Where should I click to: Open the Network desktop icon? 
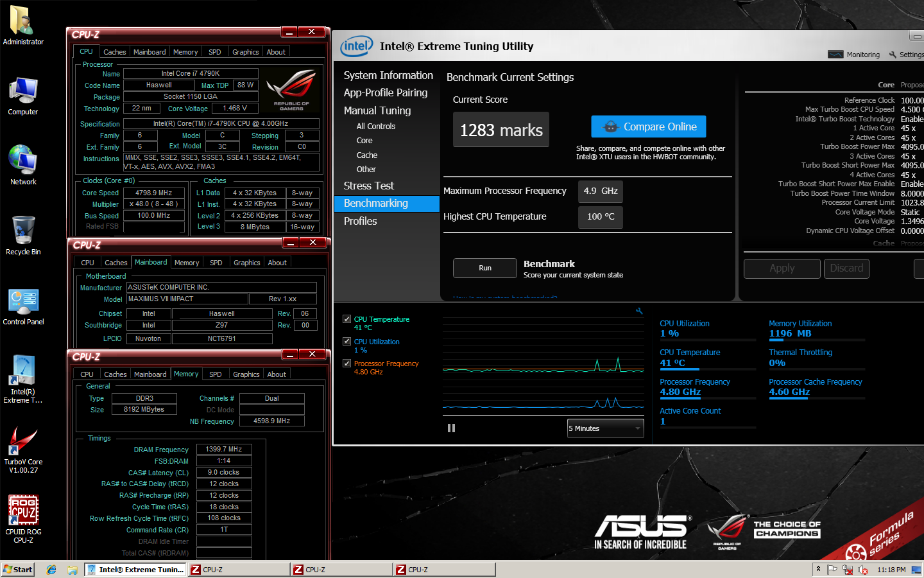click(x=23, y=166)
